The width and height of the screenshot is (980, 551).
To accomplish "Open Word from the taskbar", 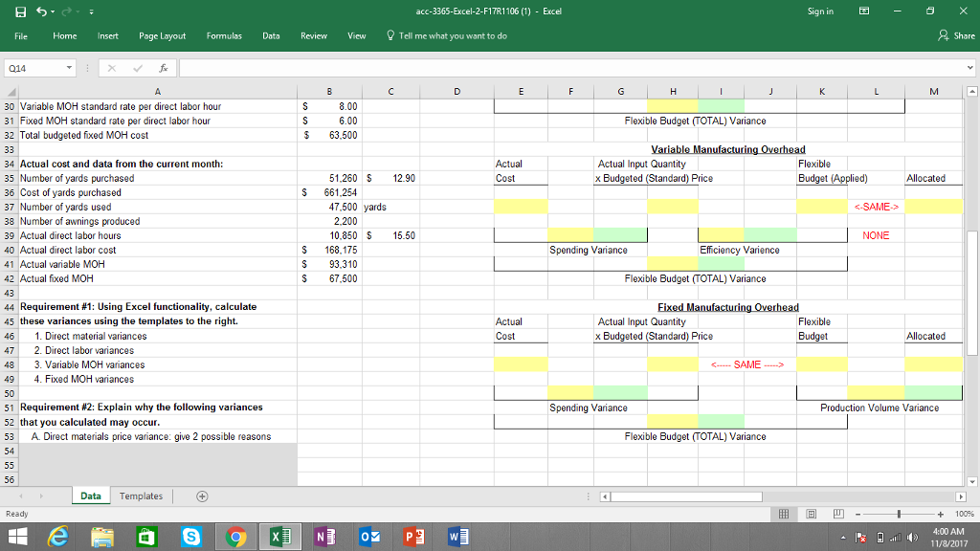I will [457, 536].
